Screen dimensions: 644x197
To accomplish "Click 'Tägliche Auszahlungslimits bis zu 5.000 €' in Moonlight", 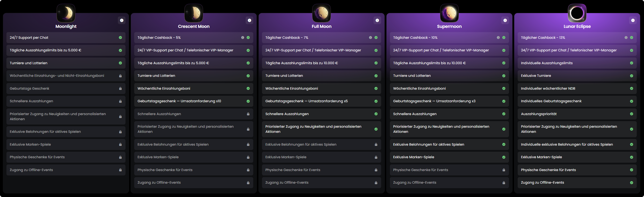I will [46, 50].
